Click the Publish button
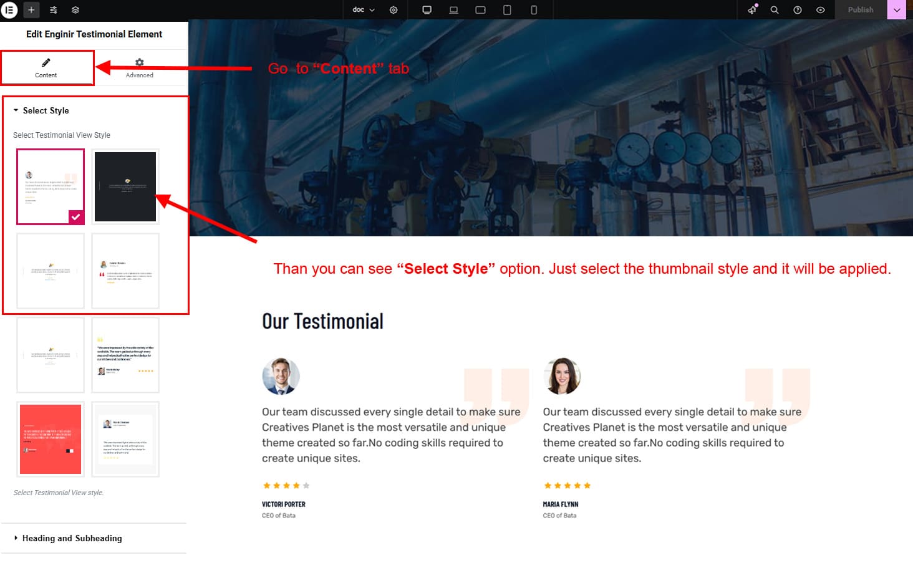Viewport: 913px width, 588px height. point(861,10)
